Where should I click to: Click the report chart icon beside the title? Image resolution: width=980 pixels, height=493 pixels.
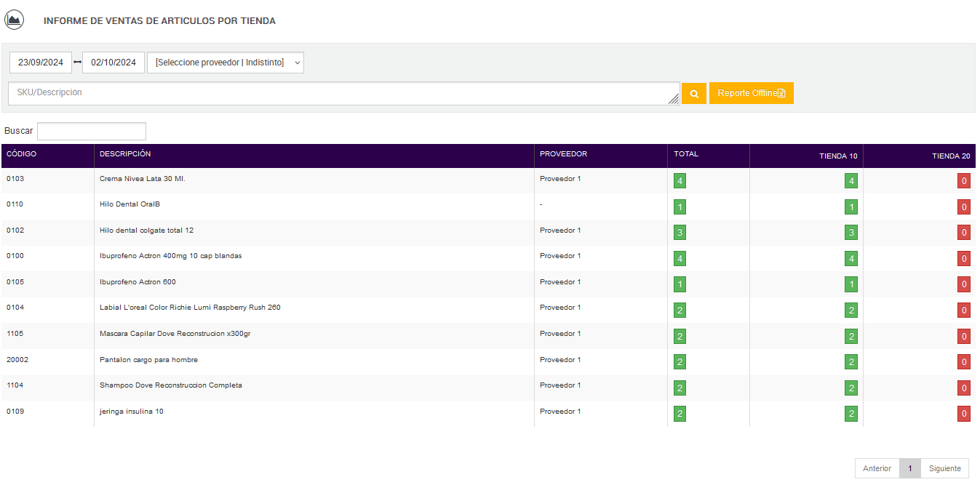[15, 20]
